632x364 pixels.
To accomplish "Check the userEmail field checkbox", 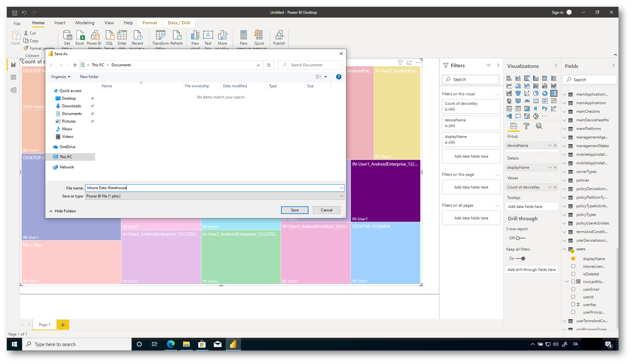I will coord(573,289).
